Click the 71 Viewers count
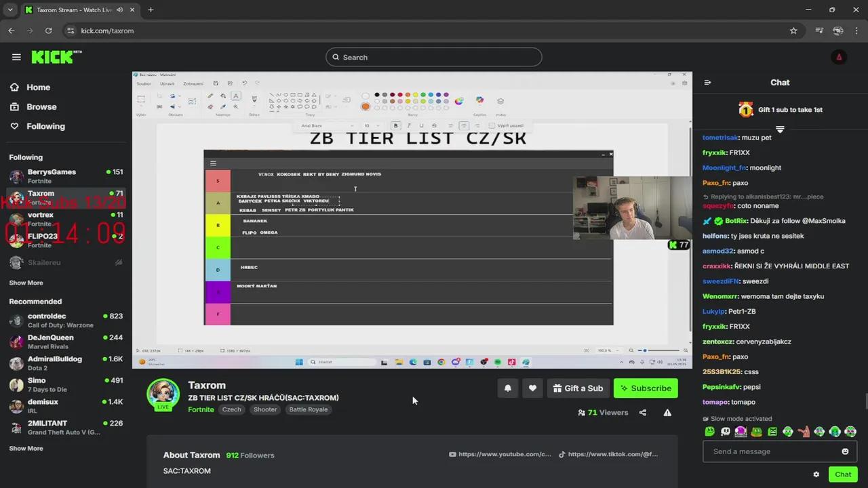Viewport: 868px width, 488px height. 603,413
